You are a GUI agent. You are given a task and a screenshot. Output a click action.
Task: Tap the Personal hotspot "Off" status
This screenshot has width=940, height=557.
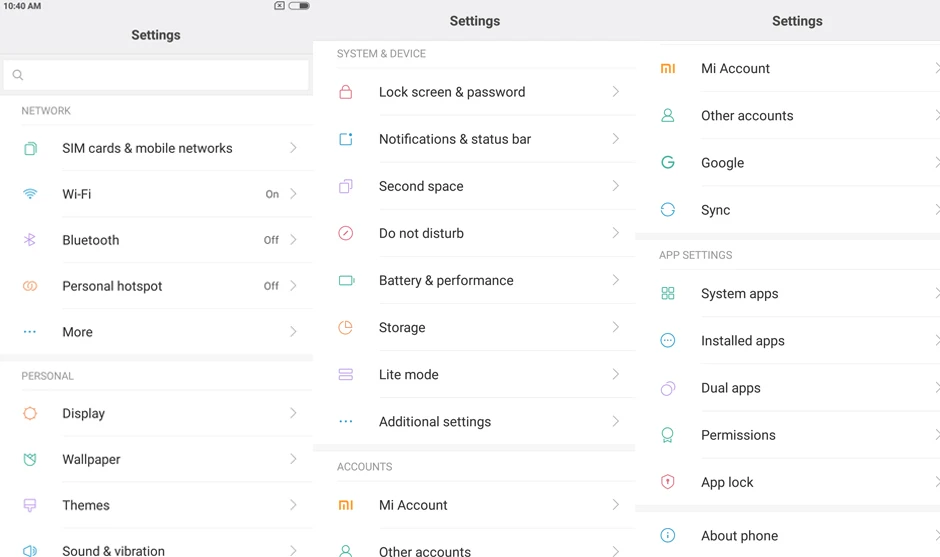271,286
